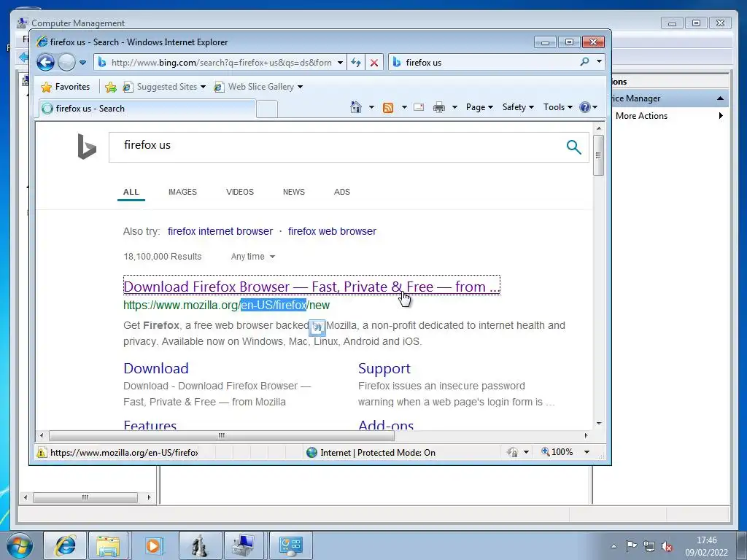Viewport: 747px width, 560px height.
Task: Open the 100% zoom level control
Action: point(557,452)
